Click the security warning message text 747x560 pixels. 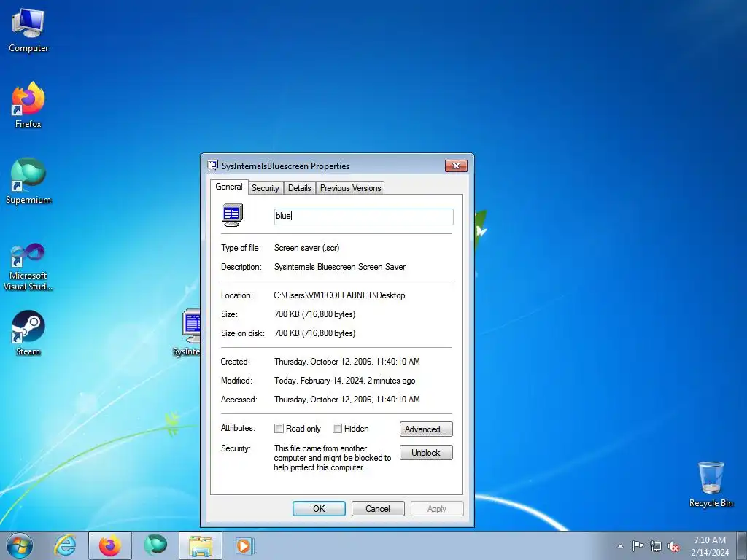332,458
